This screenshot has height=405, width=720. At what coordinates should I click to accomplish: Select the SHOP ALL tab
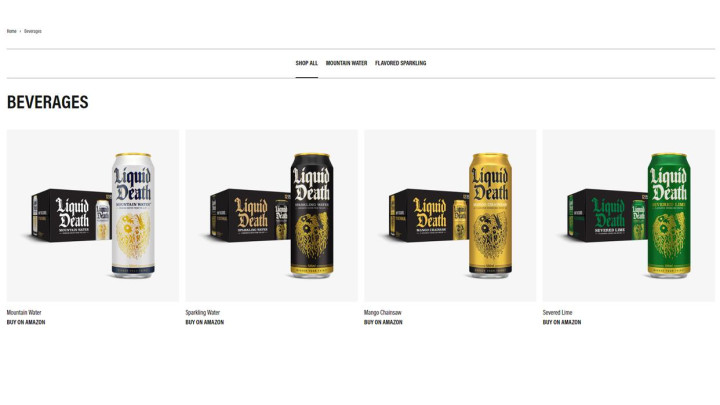(x=307, y=63)
